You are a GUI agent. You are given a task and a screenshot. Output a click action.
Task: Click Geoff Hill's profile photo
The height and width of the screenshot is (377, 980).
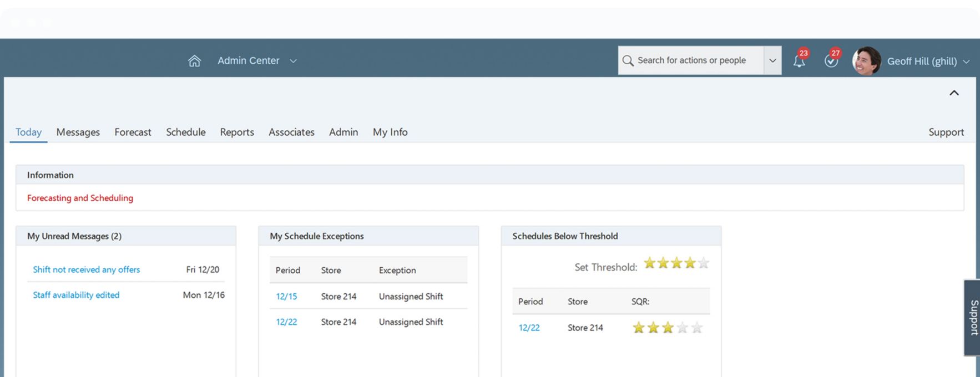pyautogui.click(x=866, y=61)
